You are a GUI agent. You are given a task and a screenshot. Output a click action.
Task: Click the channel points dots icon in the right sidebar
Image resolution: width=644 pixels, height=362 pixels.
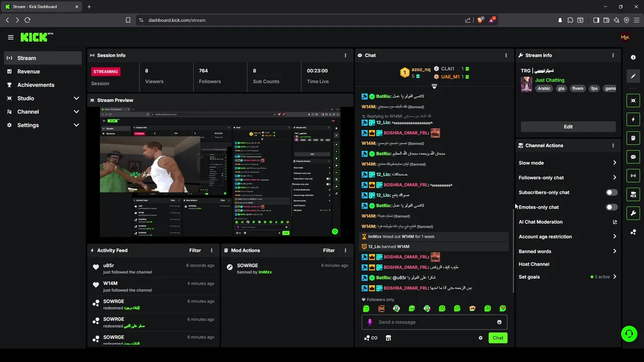click(x=633, y=232)
